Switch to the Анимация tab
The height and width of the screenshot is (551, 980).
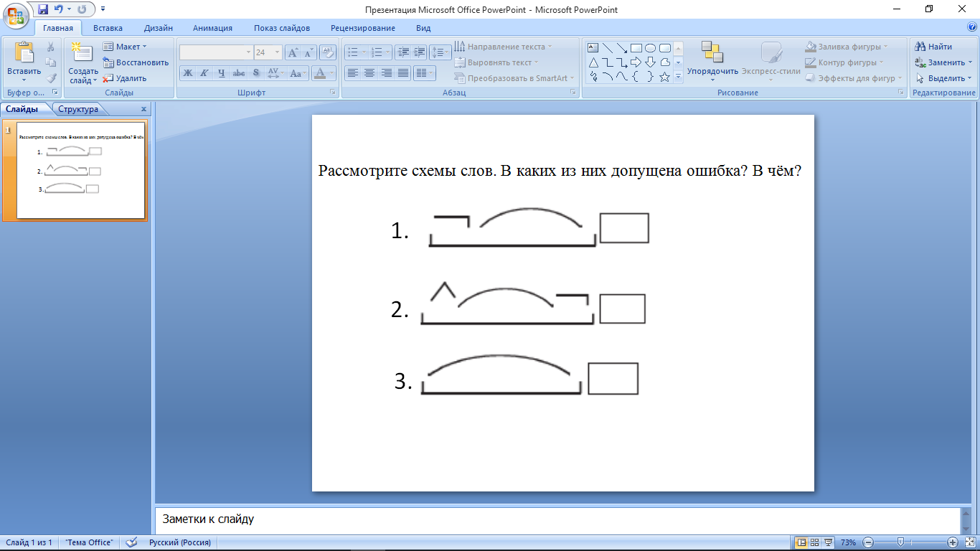point(212,28)
